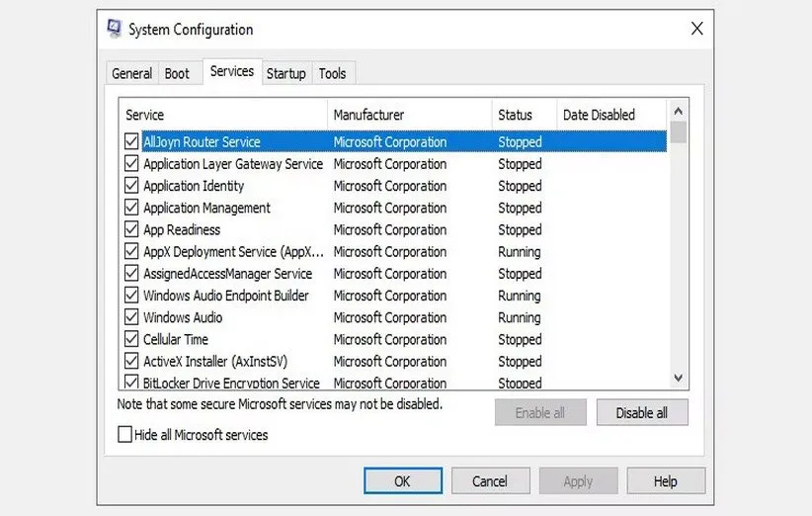Close the System Configuration window
Image resolution: width=812 pixels, height=516 pixels.
click(x=696, y=30)
